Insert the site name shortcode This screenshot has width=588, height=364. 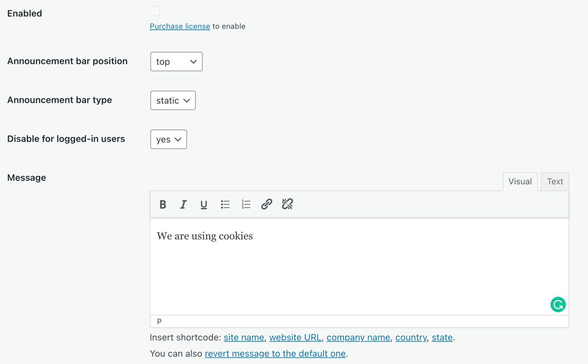[x=243, y=338]
